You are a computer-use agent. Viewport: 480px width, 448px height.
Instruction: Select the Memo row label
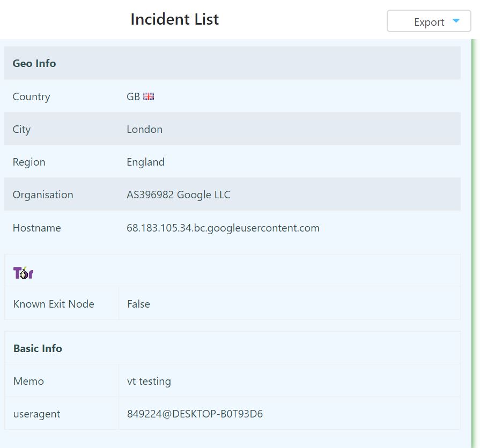coord(28,381)
